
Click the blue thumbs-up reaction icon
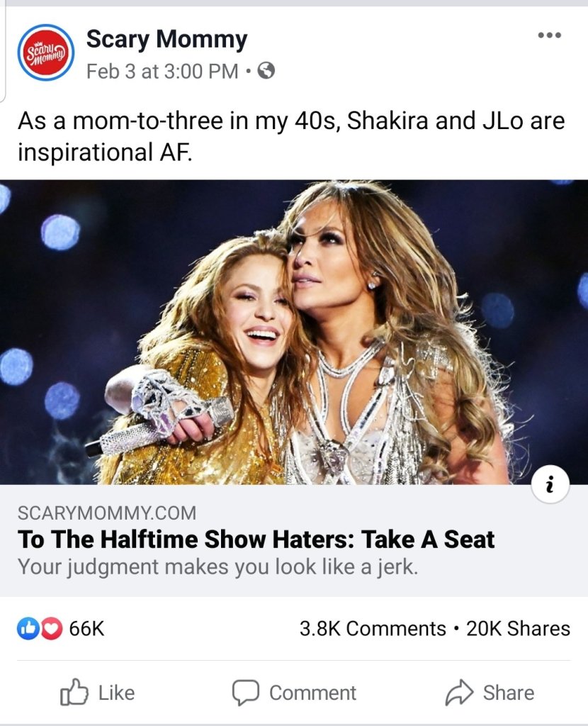pos(28,628)
